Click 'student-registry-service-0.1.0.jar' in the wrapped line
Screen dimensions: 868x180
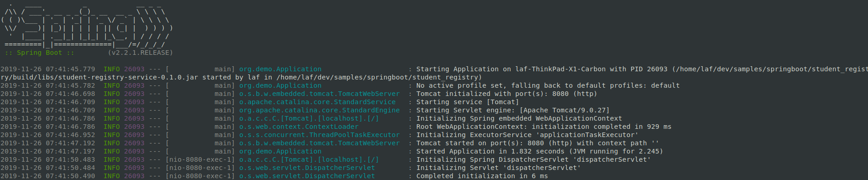tap(128, 77)
